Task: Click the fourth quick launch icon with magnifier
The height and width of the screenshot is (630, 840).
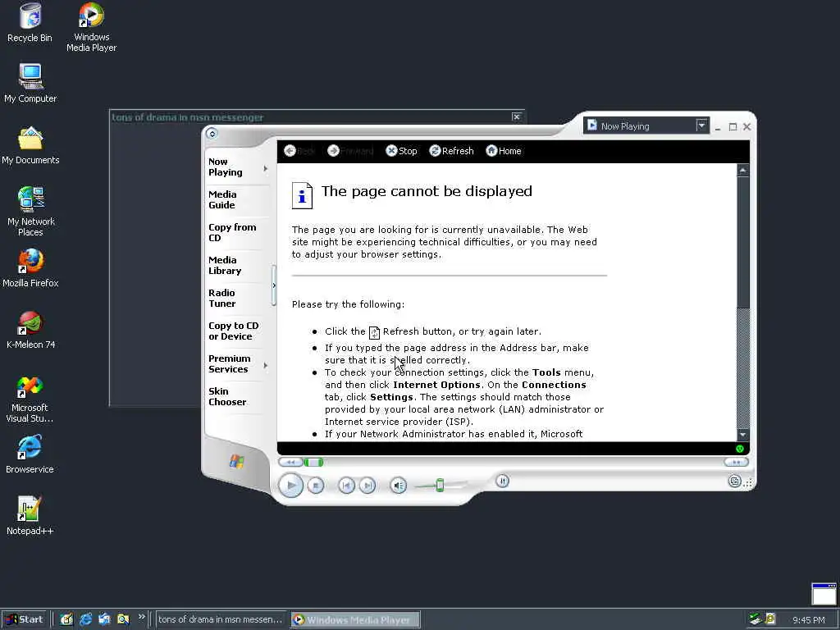Action: pyautogui.click(x=123, y=619)
